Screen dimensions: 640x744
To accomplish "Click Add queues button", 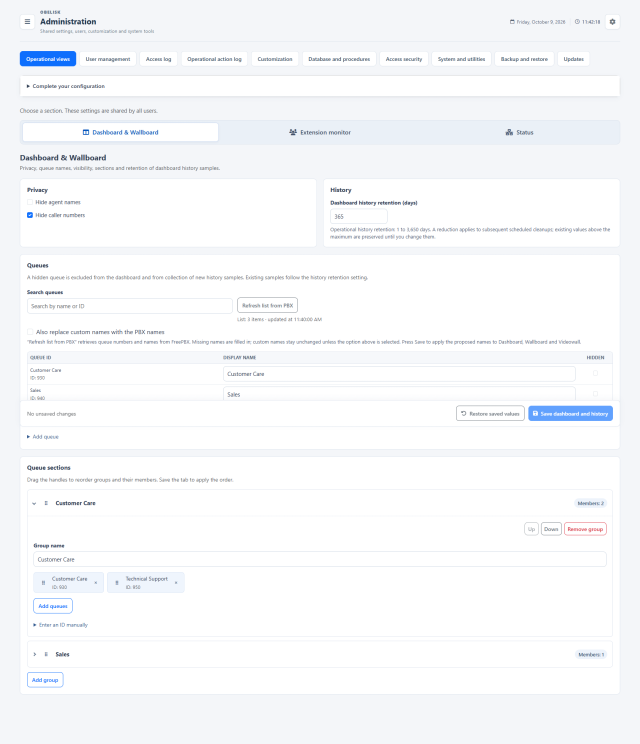I will pyautogui.click(x=53, y=606).
